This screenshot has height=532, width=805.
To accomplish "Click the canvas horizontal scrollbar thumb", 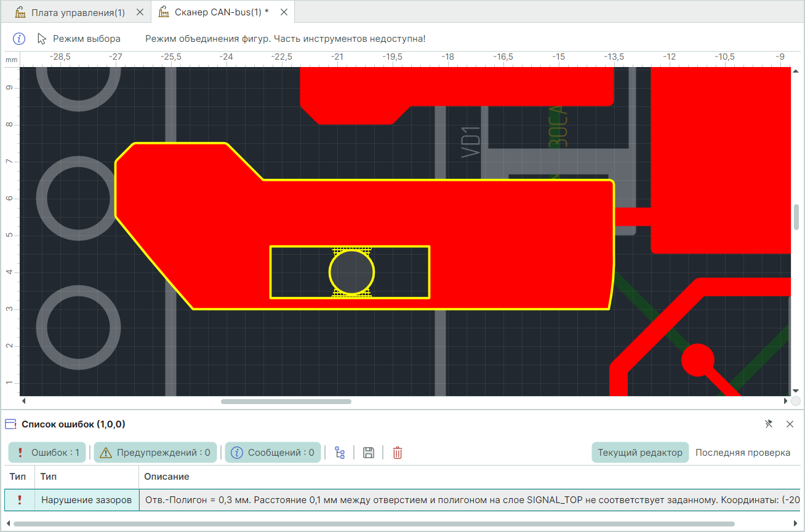I will [x=286, y=402].
